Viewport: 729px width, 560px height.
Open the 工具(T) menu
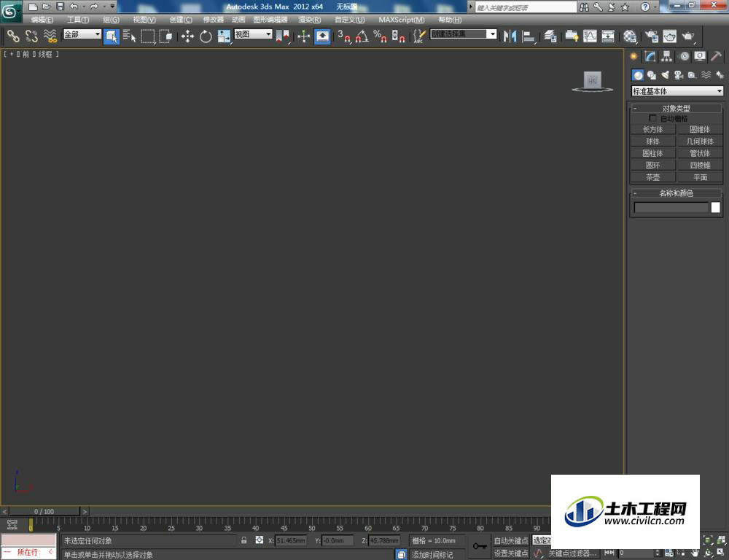tap(78, 20)
